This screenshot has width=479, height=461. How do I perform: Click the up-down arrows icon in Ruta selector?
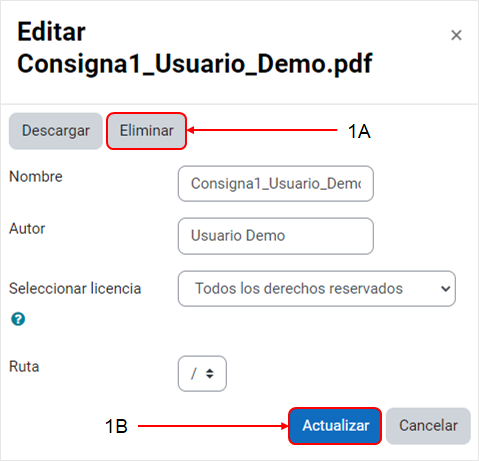coord(210,374)
